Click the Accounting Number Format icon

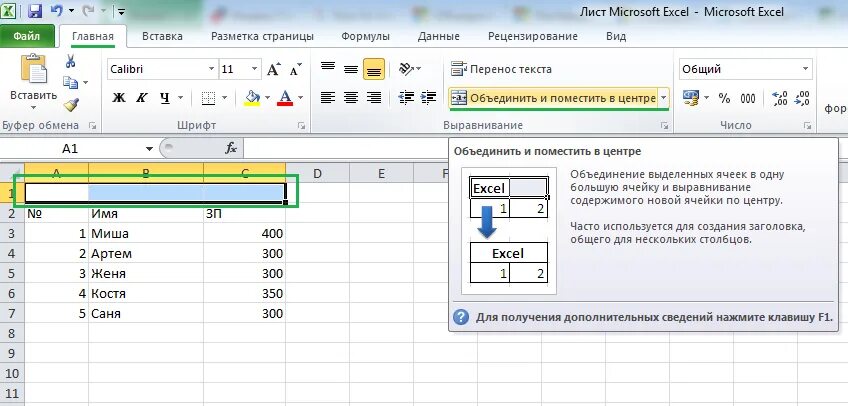pos(691,98)
